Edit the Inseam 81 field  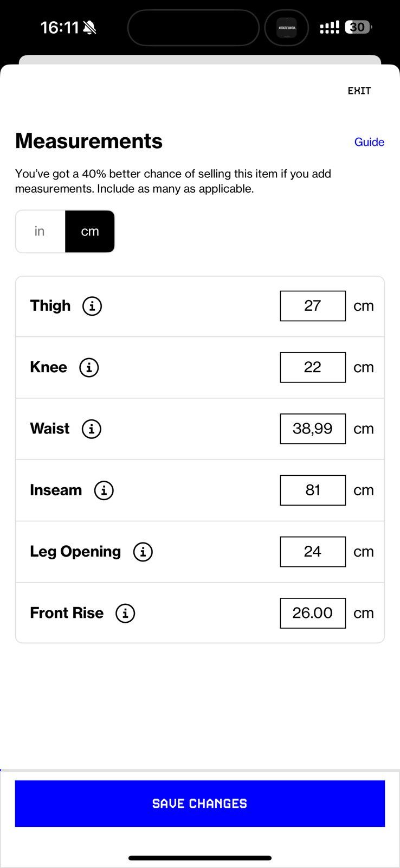click(313, 490)
